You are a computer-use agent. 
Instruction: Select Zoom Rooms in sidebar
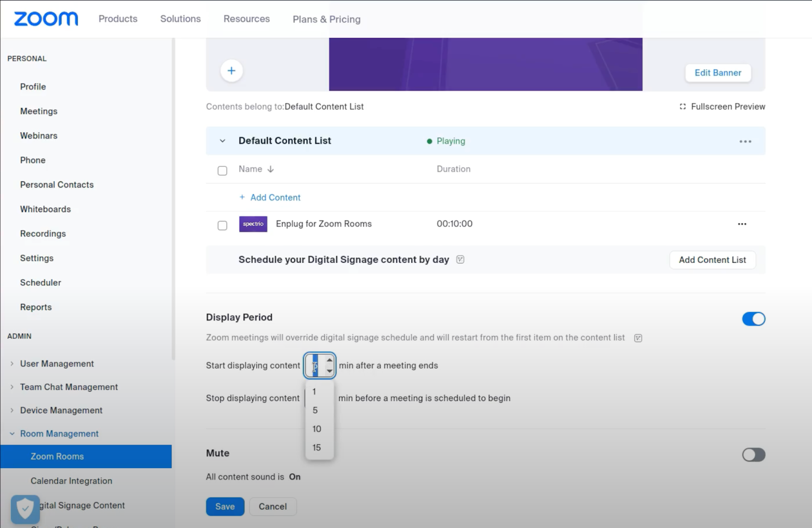[x=86, y=456]
